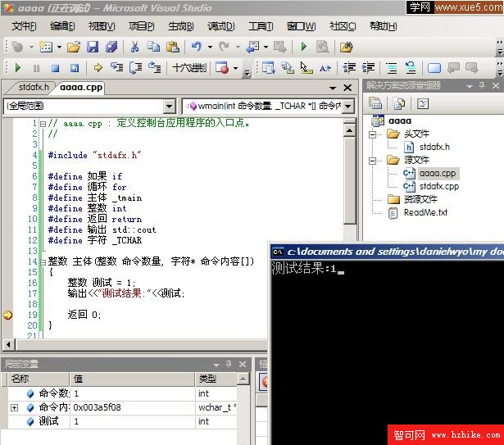
Task: Toggle breakpoint marker at line 19
Action: 8,315
